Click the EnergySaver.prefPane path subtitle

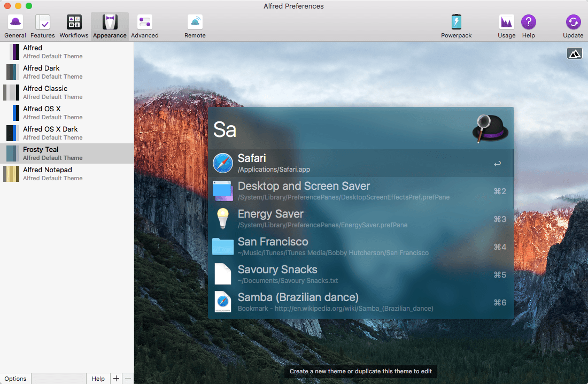coord(322,225)
